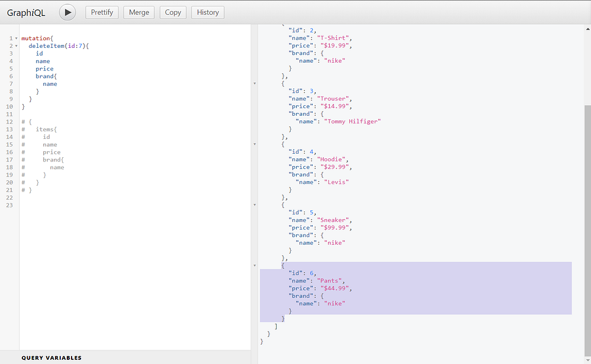Collapse the deleteItem fold arrow on line 2
The image size is (591, 364).
(16, 46)
